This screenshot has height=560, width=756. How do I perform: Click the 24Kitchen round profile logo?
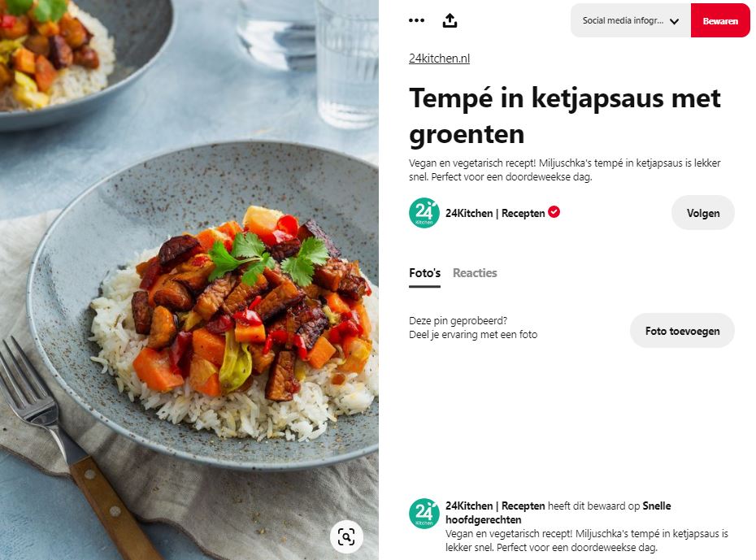pyautogui.click(x=424, y=212)
